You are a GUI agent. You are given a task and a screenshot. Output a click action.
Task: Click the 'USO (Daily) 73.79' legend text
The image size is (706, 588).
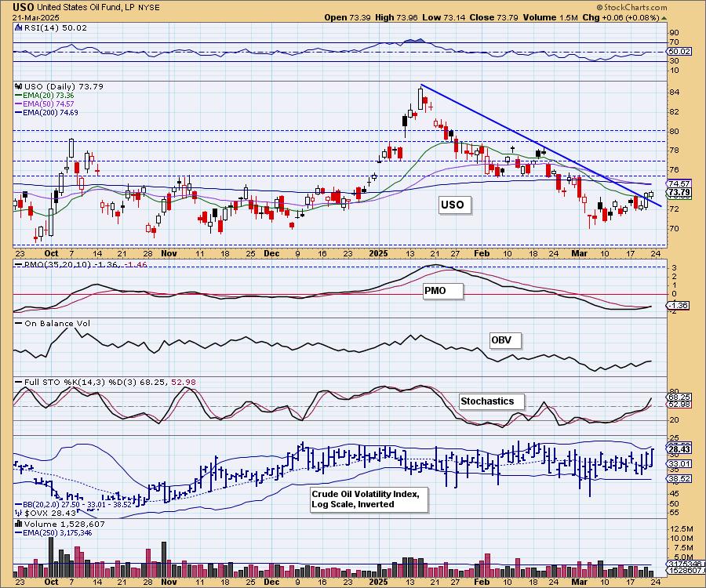pyautogui.click(x=64, y=86)
